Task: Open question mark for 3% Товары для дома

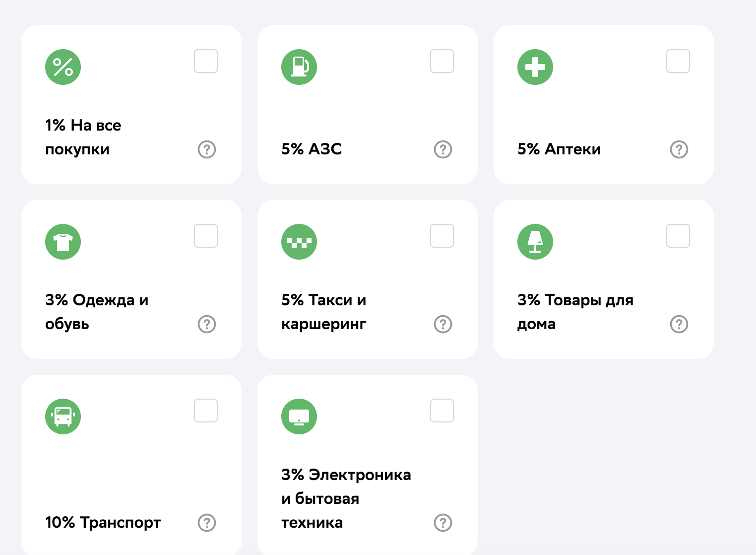Action: [x=679, y=324]
